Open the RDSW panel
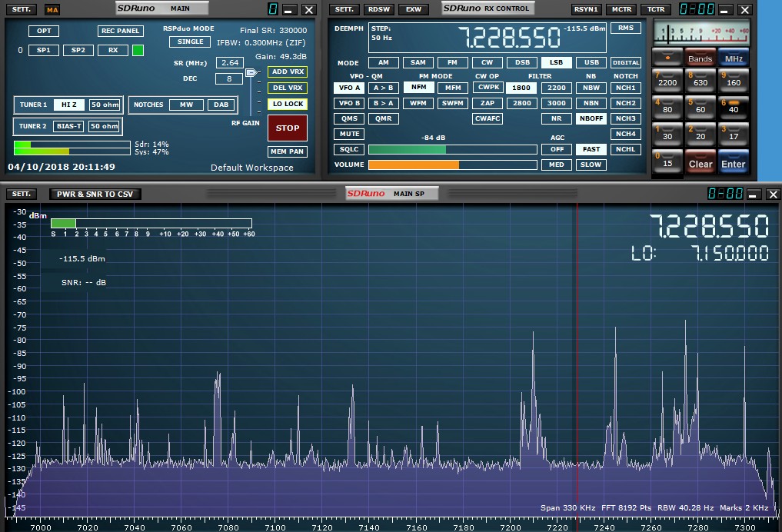Viewport: 782px width, 532px height. click(x=379, y=9)
